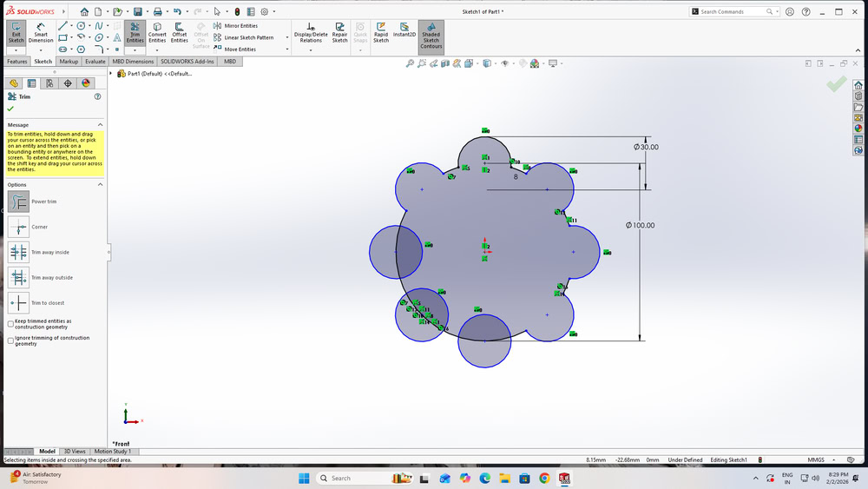The height and width of the screenshot is (489, 868).
Task: Open the Trim Entities dropdown arrow
Action: coord(135,50)
